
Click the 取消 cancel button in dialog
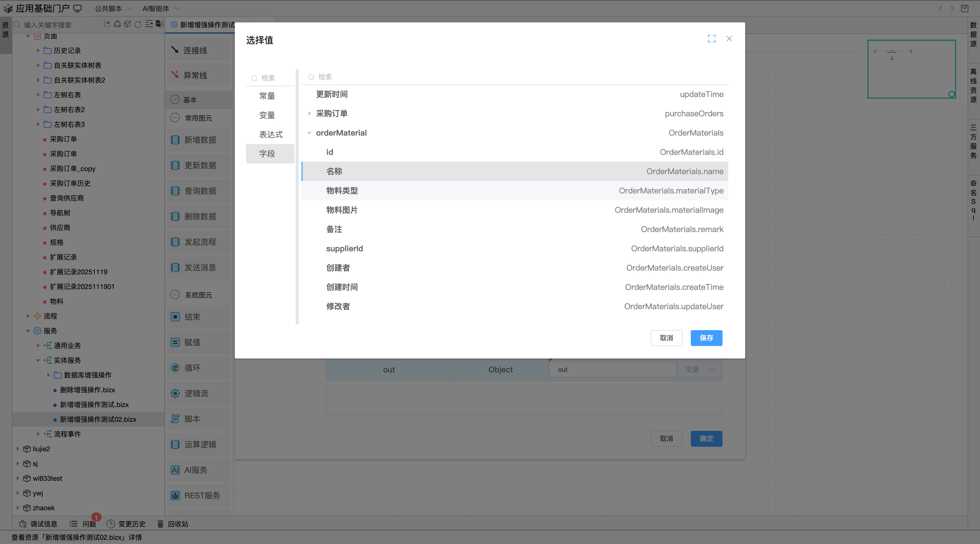tap(667, 338)
